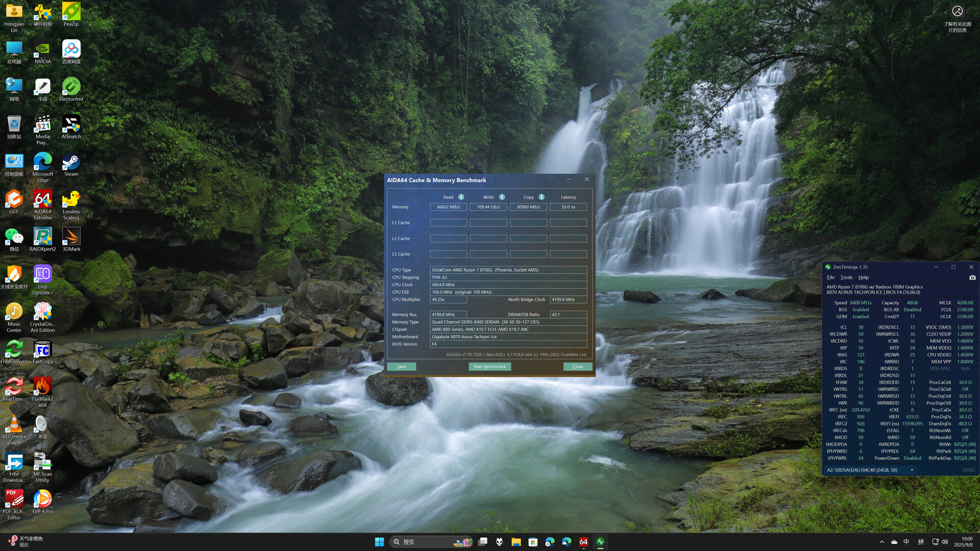The image size is (980, 551).
Task: Show hidden system tray icons chevron
Action: click(881, 542)
